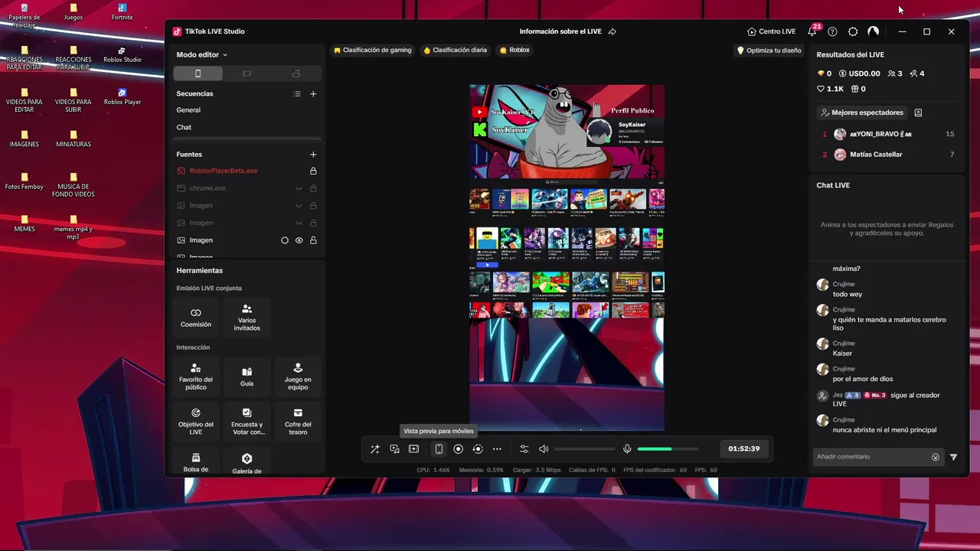Open Juego en equipo tool
980x551 pixels.
click(298, 377)
